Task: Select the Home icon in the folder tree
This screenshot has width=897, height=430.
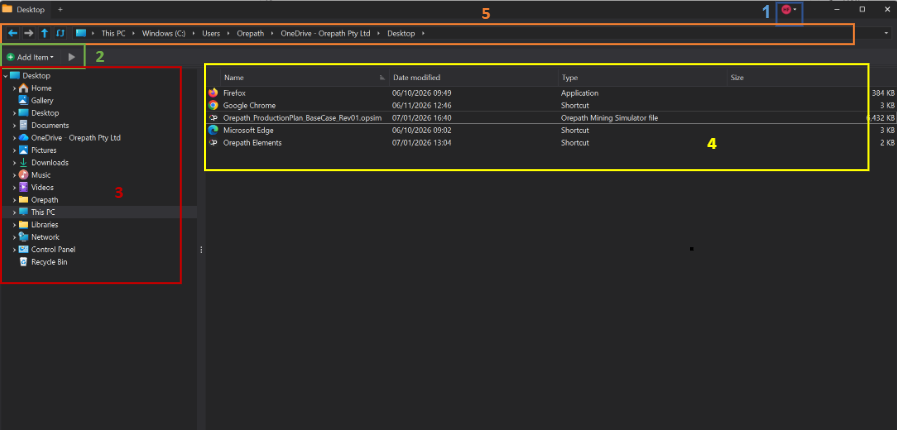Action: coord(23,88)
